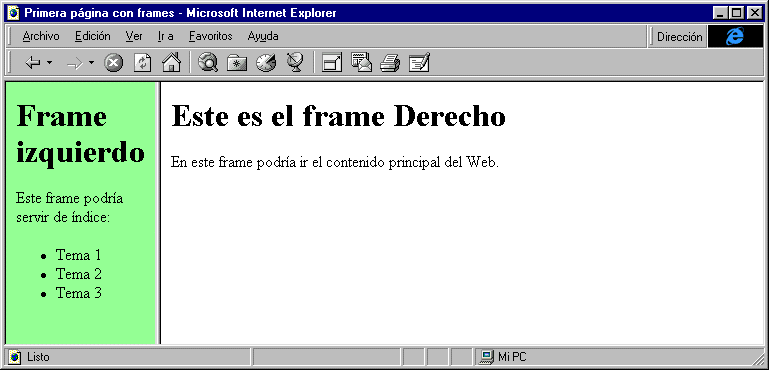Open the Favorites folder icon
The height and width of the screenshot is (370, 769).
click(237, 63)
